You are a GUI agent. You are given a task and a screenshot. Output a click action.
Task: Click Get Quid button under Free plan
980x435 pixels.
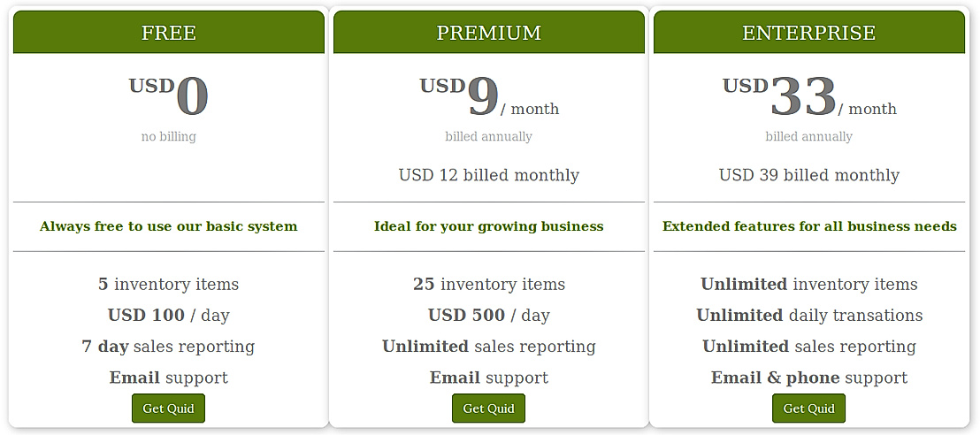[x=168, y=408]
